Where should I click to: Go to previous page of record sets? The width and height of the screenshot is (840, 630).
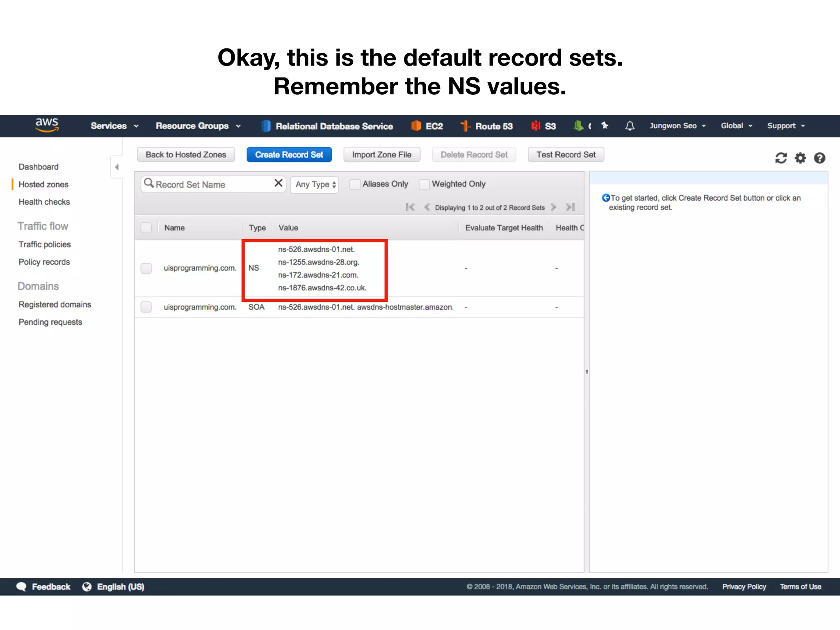point(427,207)
